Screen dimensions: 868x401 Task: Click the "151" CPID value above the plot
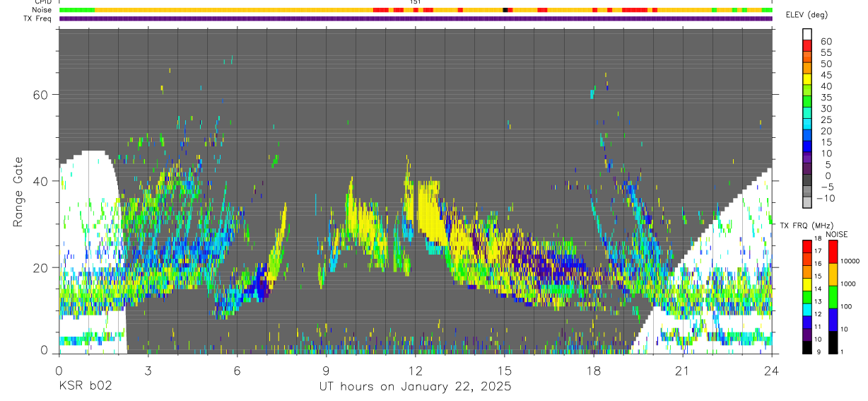point(416,2)
